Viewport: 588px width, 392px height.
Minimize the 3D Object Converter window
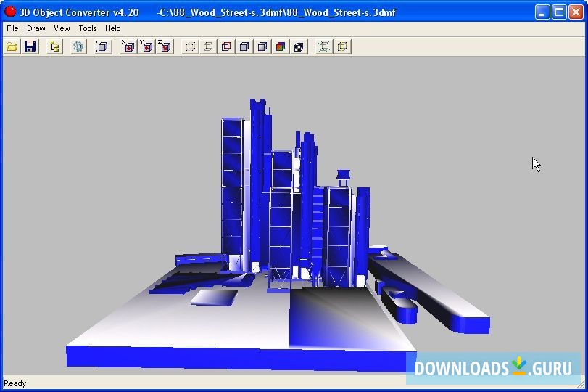click(542, 12)
